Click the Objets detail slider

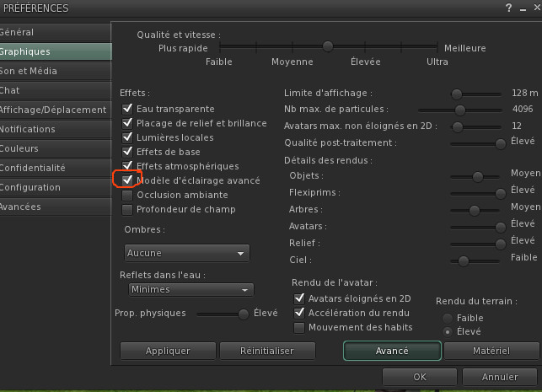click(x=475, y=177)
